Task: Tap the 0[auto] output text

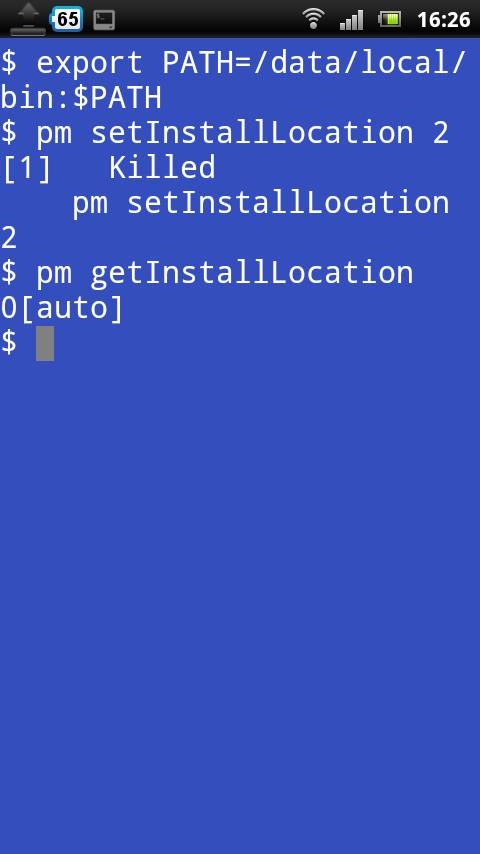Action: [x=62, y=308]
